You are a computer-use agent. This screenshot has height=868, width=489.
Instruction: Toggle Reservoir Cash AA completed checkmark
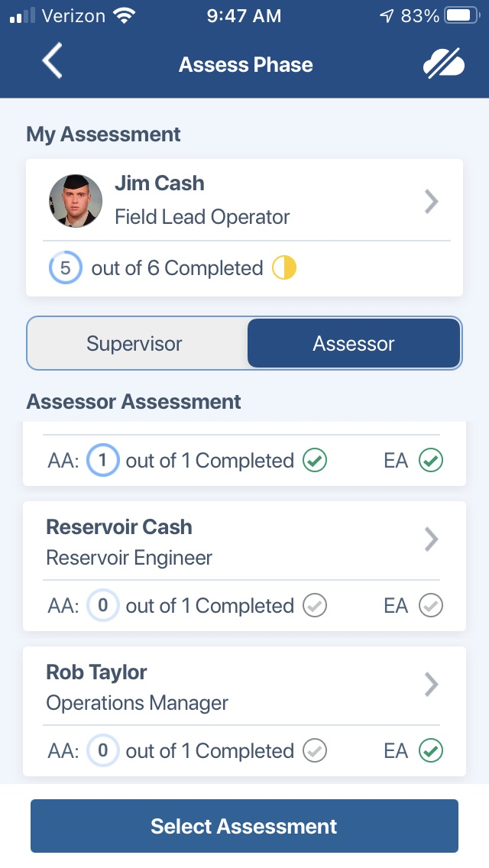[315, 606]
